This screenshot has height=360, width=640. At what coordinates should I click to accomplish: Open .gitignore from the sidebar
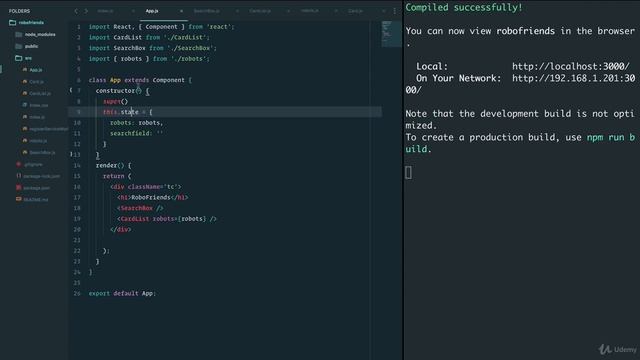33,164
